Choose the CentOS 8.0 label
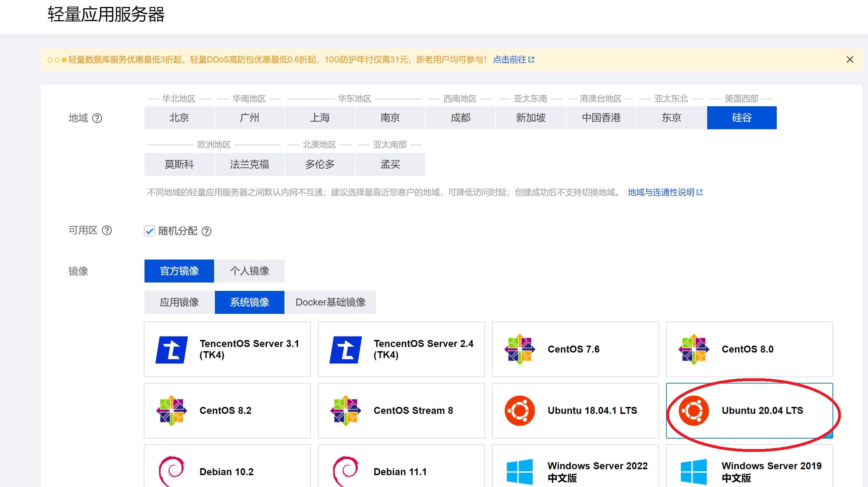The image size is (868, 487). pyautogui.click(x=748, y=349)
